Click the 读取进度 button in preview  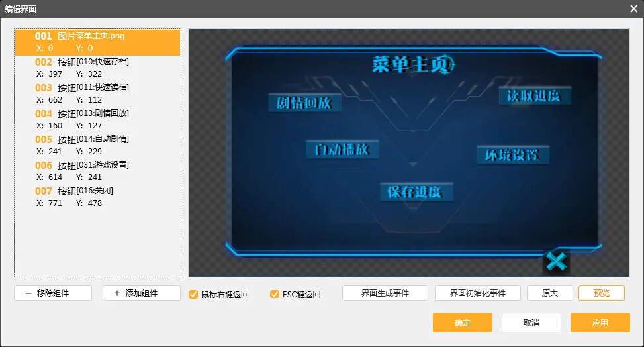pyautogui.click(x=534, y=96)
